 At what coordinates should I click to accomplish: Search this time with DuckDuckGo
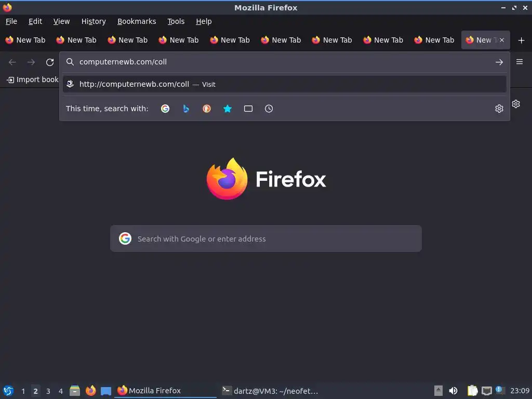tap(207, 109)
